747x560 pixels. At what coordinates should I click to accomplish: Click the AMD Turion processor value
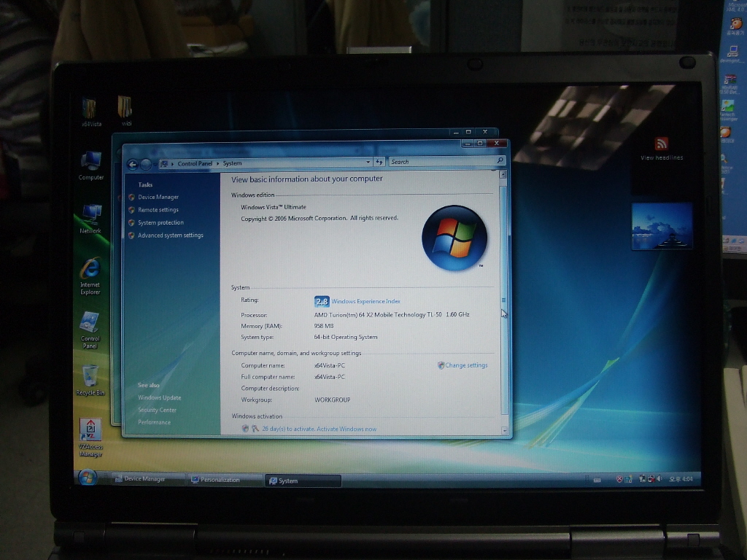(392, 314)
